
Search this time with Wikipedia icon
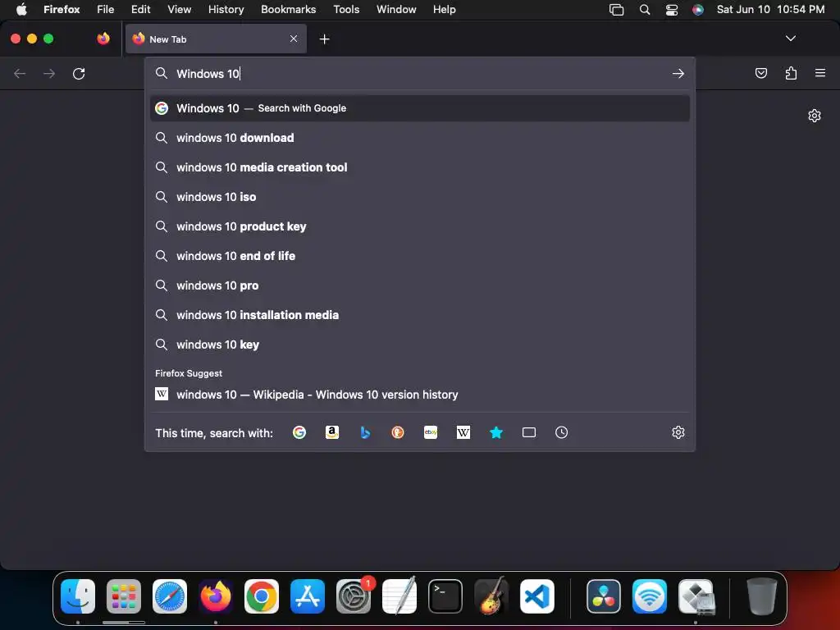pos(463,432)
